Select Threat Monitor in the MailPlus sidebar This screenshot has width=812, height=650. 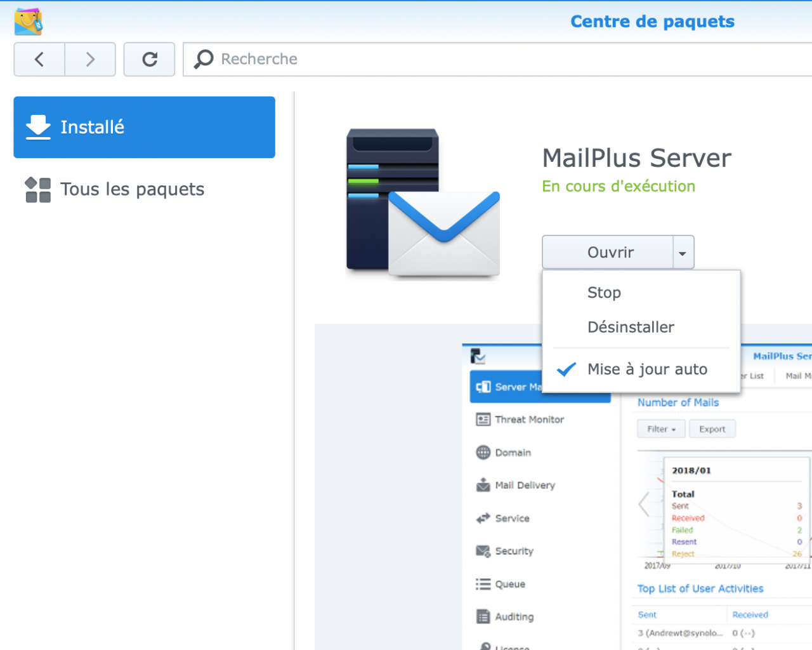pyautogui.click(x=483, y=419)
